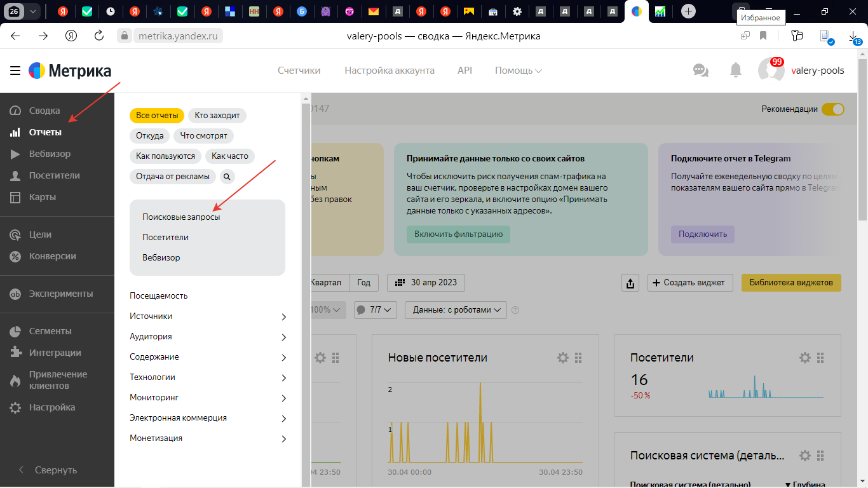Reload the page with browser refresh icon
Screen dimensions: 868x488
(x=98, y=36)
